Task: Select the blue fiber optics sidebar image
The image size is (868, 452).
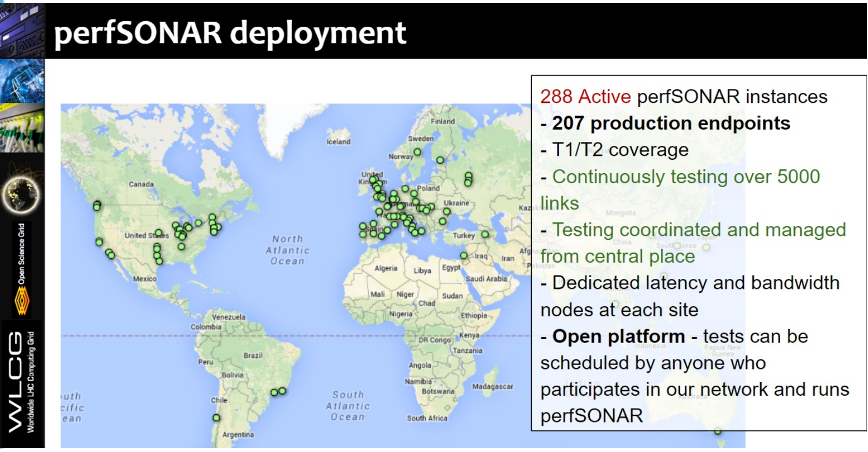Action: pyautogui.click(x=22, y=81)
